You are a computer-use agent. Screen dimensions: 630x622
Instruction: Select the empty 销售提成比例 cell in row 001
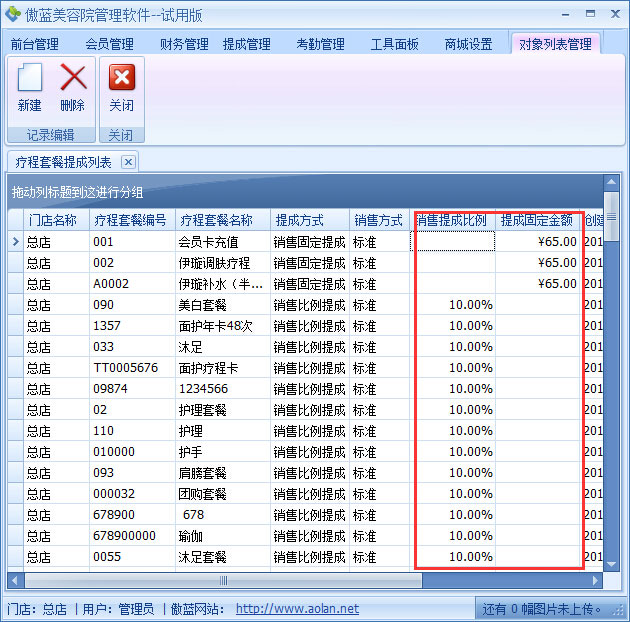pos(452,241)
